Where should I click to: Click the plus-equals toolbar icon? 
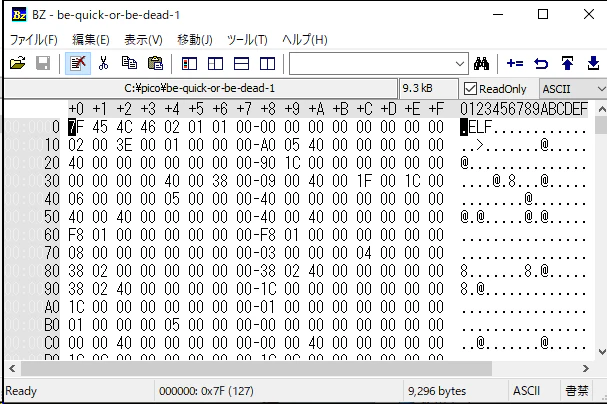(x=515, y=63)
